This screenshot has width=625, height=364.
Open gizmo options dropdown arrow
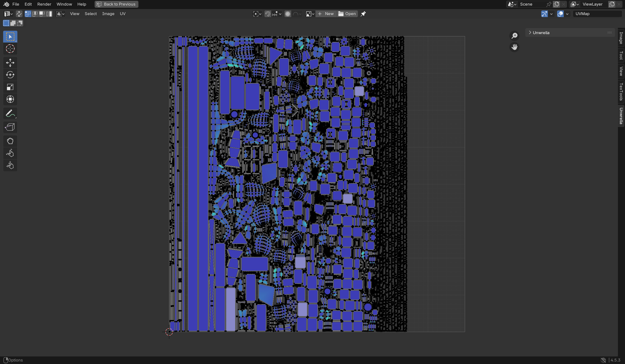click(551, 14)
